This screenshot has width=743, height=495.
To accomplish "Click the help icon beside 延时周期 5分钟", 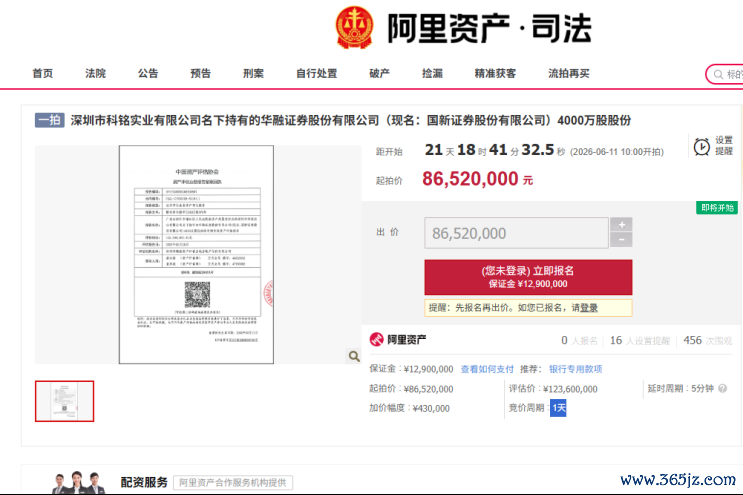I will click(x=723, y=388).
